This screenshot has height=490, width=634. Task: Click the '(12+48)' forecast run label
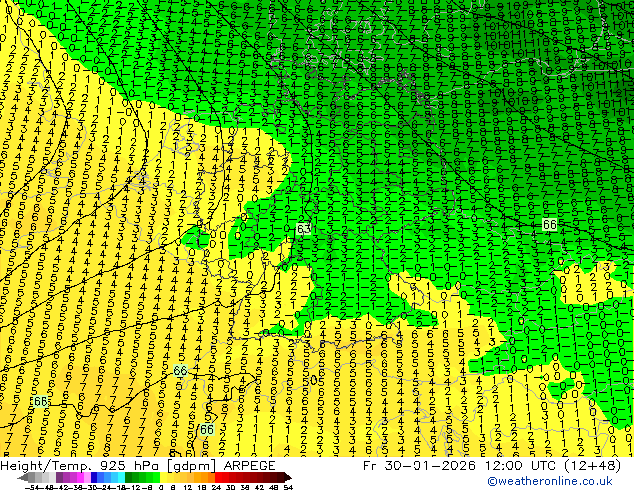click(592, 466)
